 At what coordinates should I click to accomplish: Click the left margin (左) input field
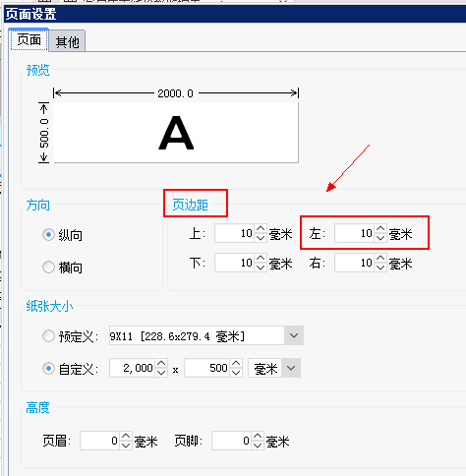(x=354, y=233)
